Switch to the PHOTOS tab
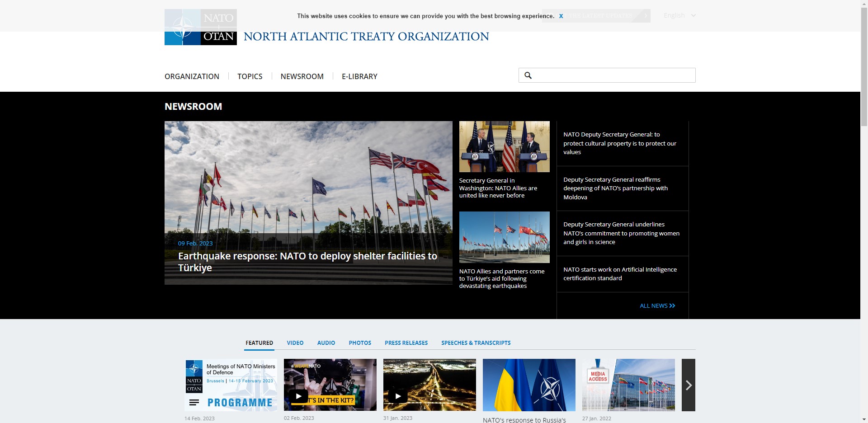868x423 pixels. tap(360, 343)
